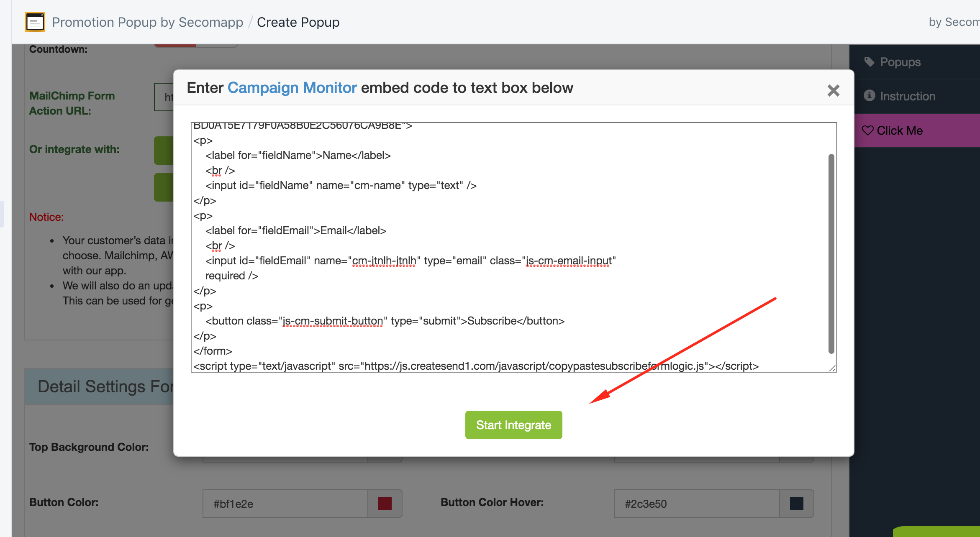The height and width of the screenshot is (537, 980).
Task: Click the Notice heading text
Action: click(46, 217)
